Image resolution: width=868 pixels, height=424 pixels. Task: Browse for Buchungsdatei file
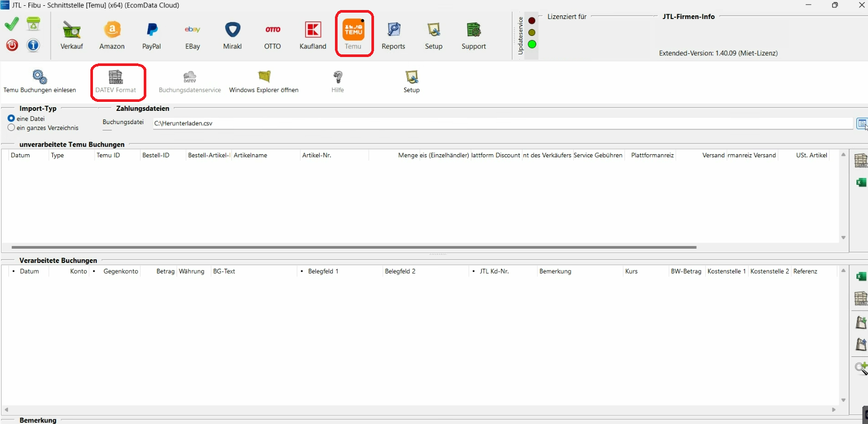861,124
